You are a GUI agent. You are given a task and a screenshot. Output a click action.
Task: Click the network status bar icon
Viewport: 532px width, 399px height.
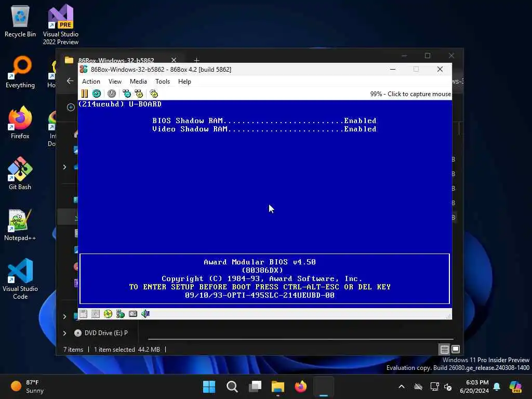121,314
